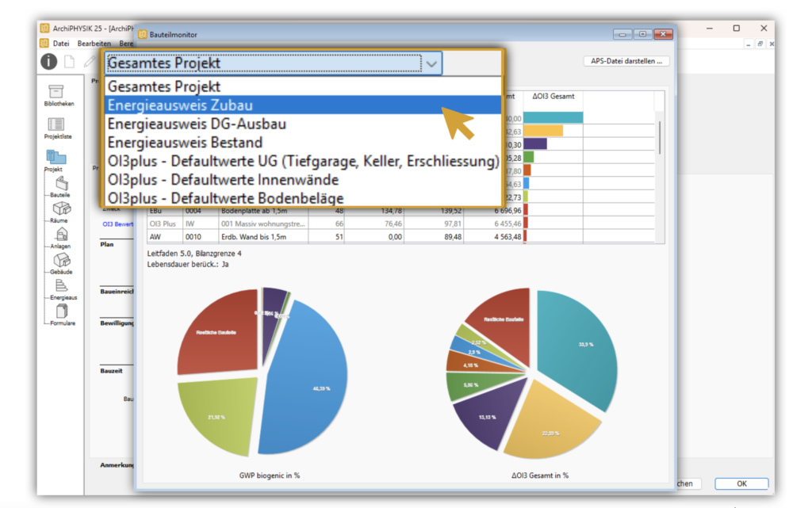Viewport: 812px width, 508px height.
Task: Click the '0010' number cell
Action: click(201, 236)
